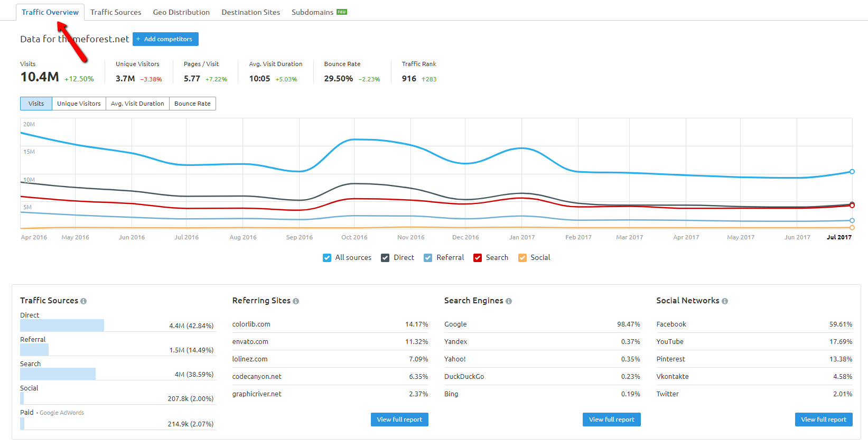Toggle the All sources checkbox
Screen dimensions: 868x447
click(x=327, y=258)
